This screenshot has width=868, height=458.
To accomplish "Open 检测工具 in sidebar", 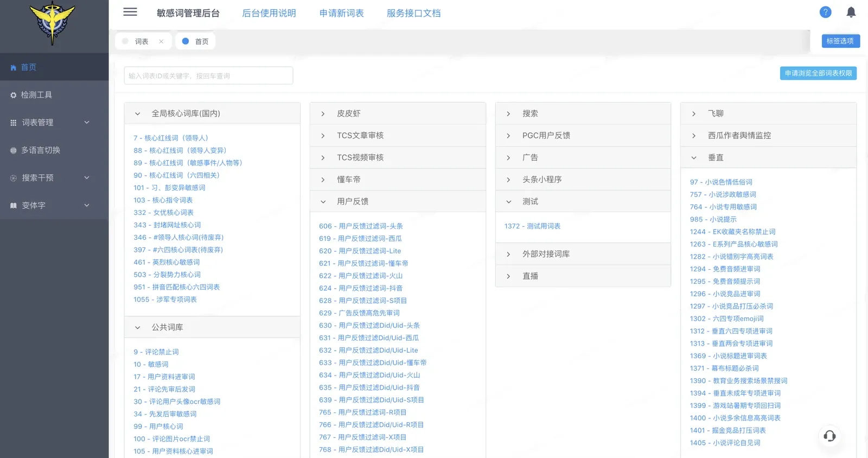I will (x=54, y=95).
